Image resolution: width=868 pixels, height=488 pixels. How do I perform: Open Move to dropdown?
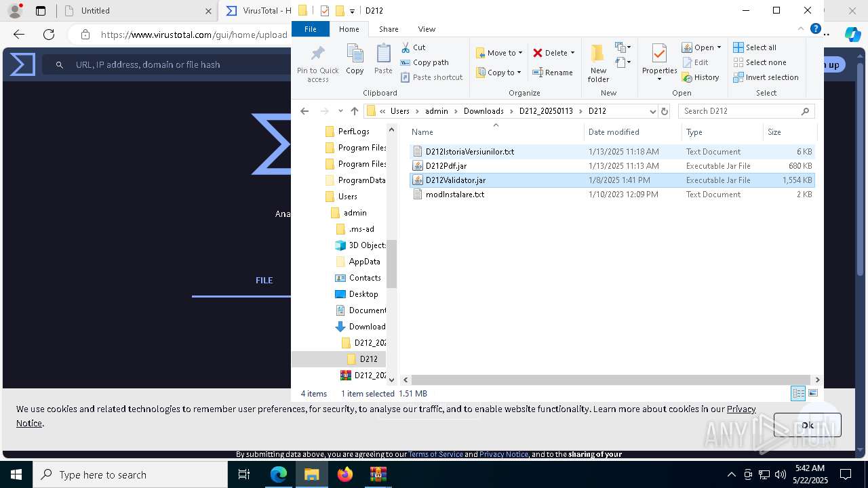click(499, 53)
